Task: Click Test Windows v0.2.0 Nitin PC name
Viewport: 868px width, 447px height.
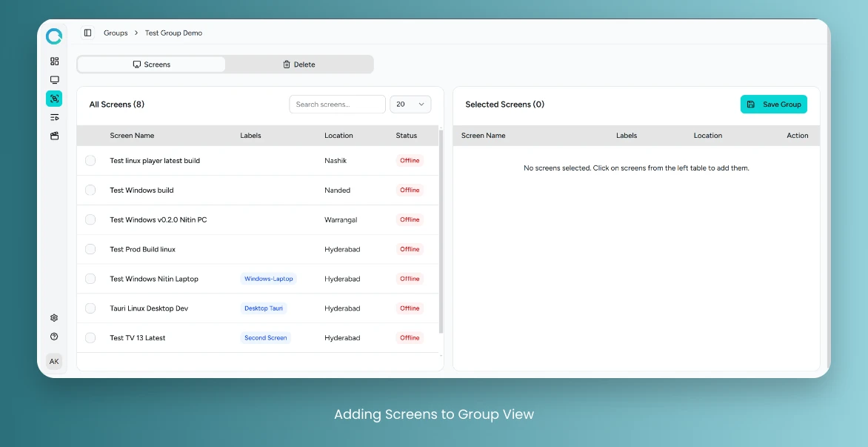Action: click(158, 220)
